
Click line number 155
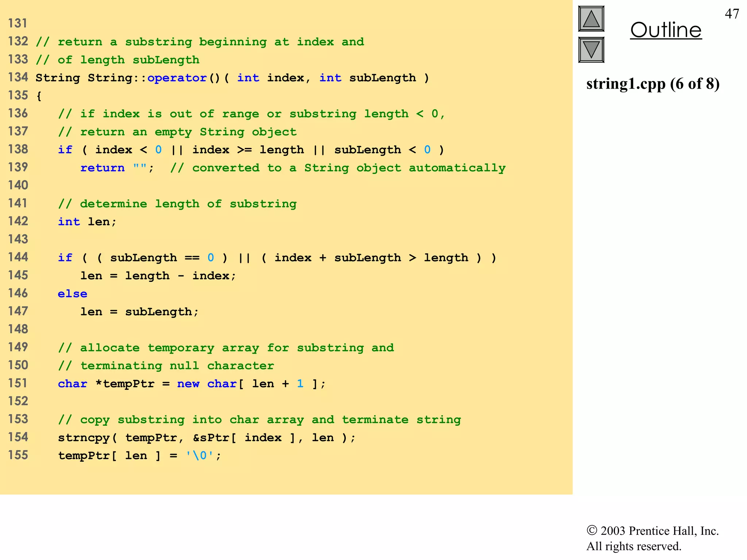(x=18, y=455)
